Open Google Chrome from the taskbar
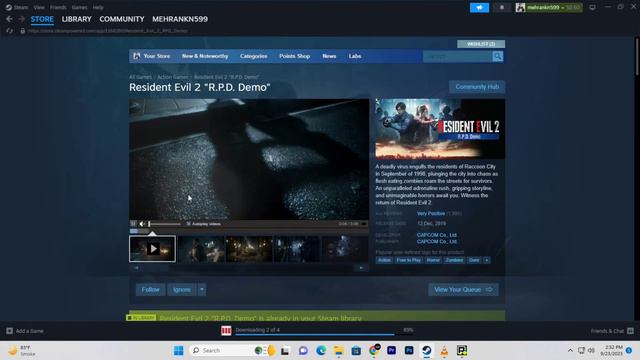 pyautogui.click(x=373, y=351)
